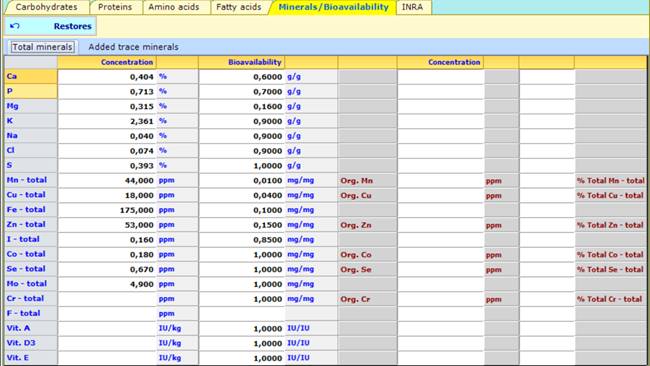The image size is (650, 366).
Task: Edit Se - total concentration 0,670
Action: pos(107,269)
